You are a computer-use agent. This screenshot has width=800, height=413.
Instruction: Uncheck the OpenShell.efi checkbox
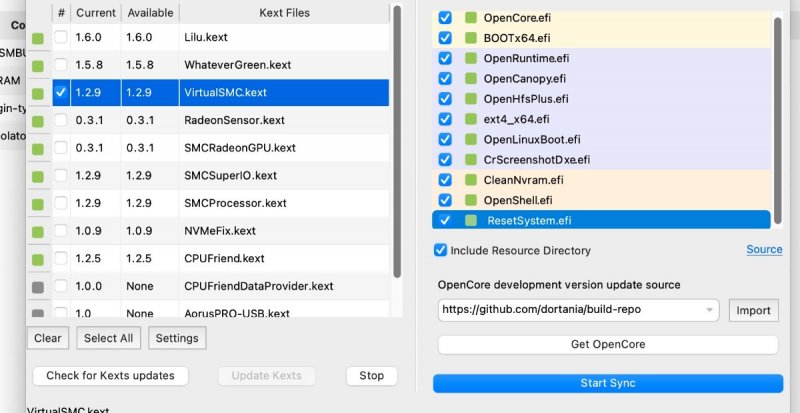445,200
